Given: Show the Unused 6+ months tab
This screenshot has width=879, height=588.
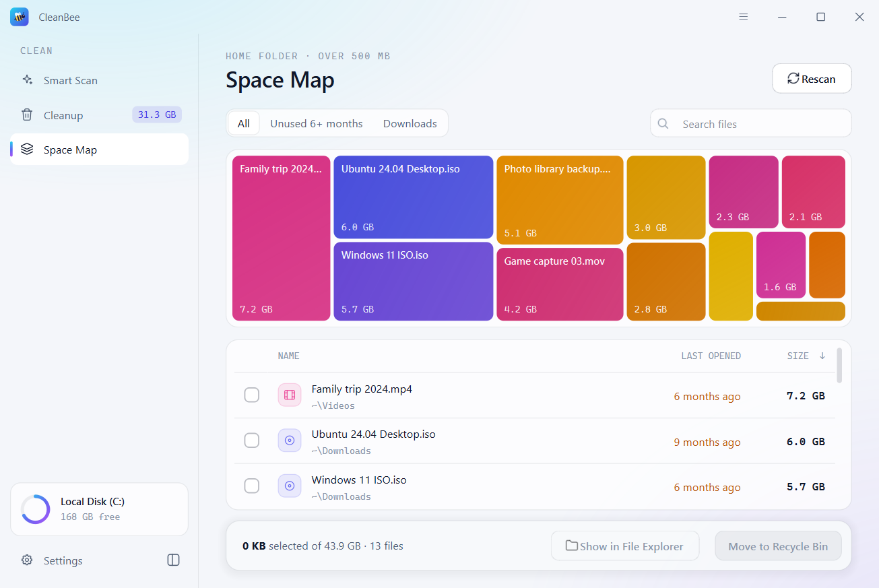Looking at the screenshot, I should (317, 123).
